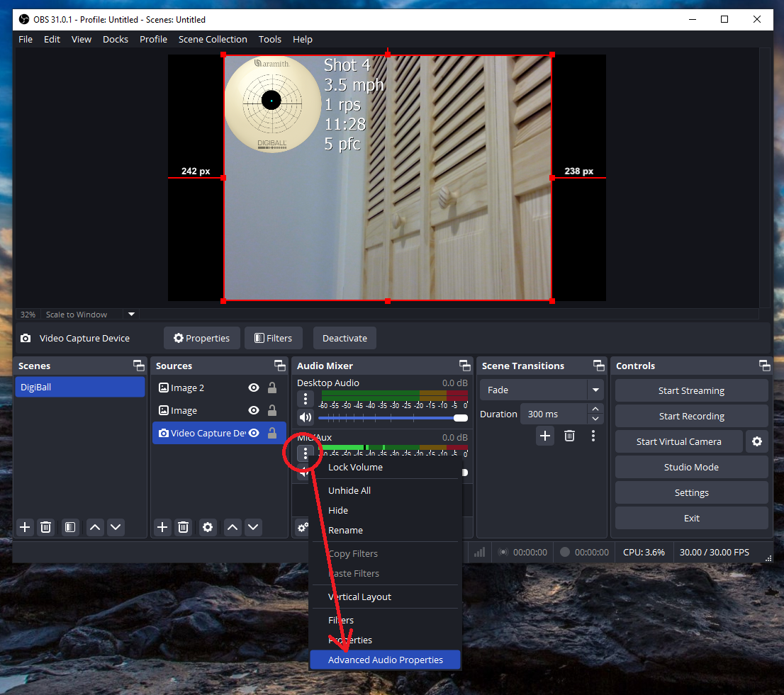Mute the Desktop Audio speaker icon
The width and height of the screenshot is (784, 695).
point(305,418)
